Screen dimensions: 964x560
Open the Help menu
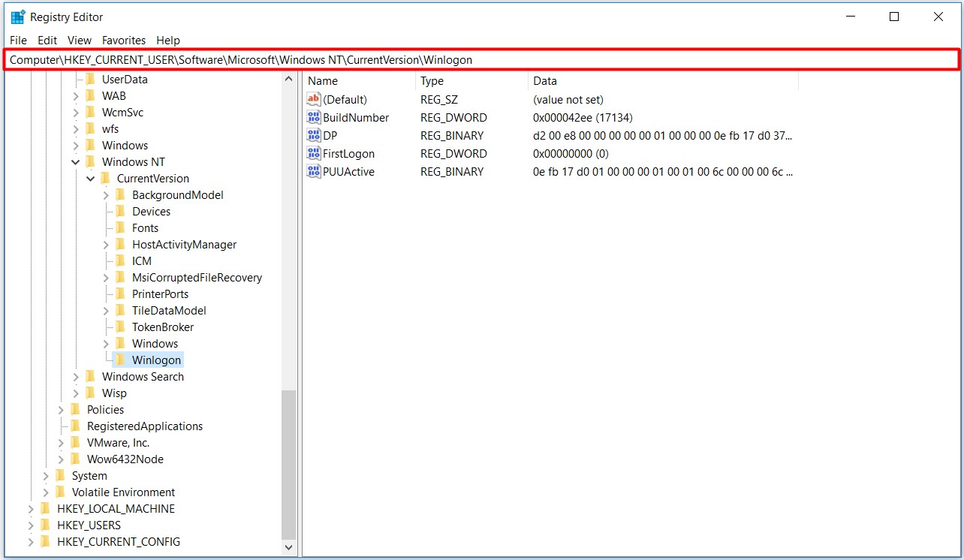tap(168, 40)
